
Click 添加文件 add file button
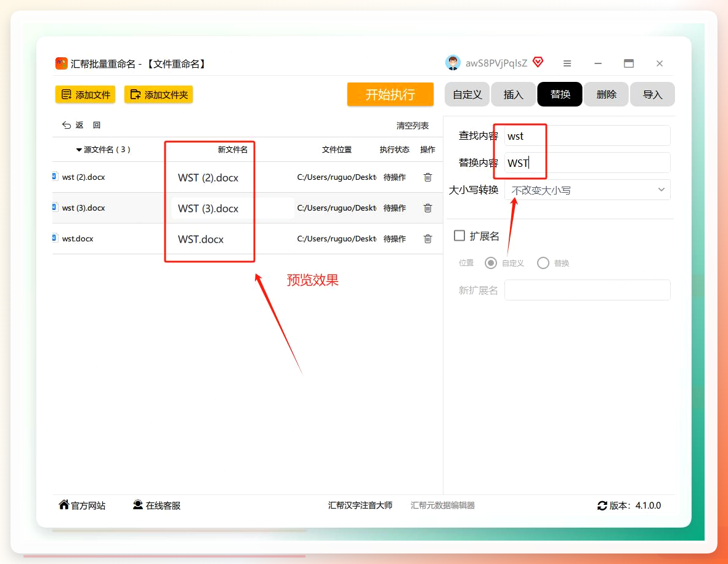coord(86,95)
